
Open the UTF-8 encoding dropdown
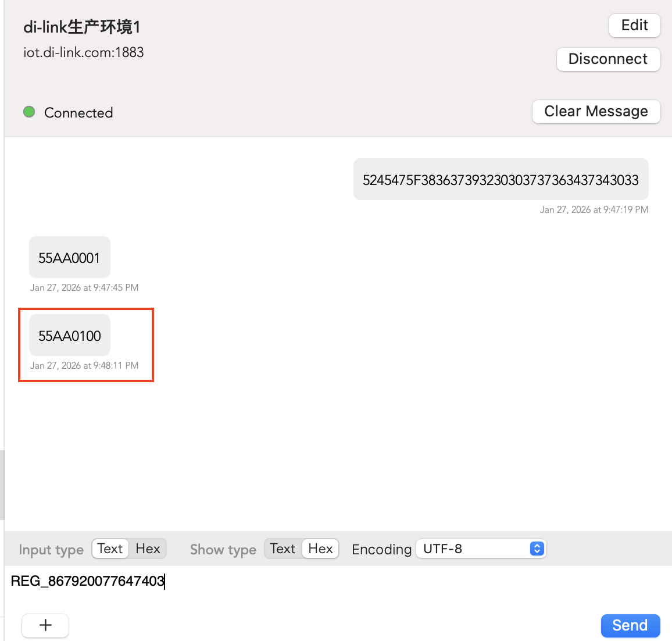click(481, 549)
